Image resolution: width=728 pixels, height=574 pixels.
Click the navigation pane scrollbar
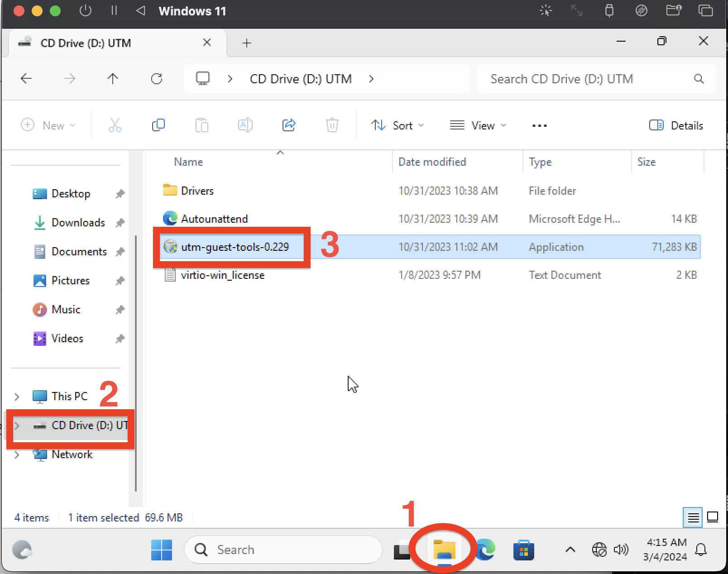136,363
